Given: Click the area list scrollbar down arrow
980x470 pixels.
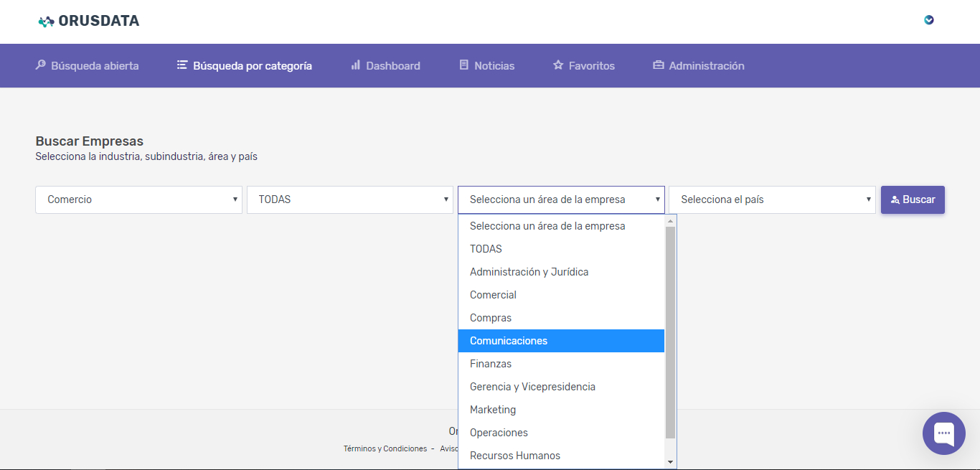Looking at the screenshot, I should point(670,462).
